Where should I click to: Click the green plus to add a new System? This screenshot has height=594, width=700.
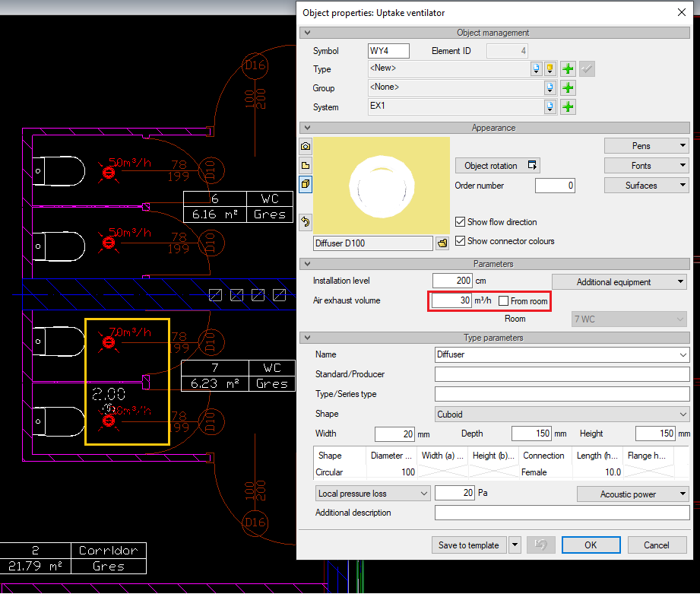pyautogui.click(x=568, y=106)
